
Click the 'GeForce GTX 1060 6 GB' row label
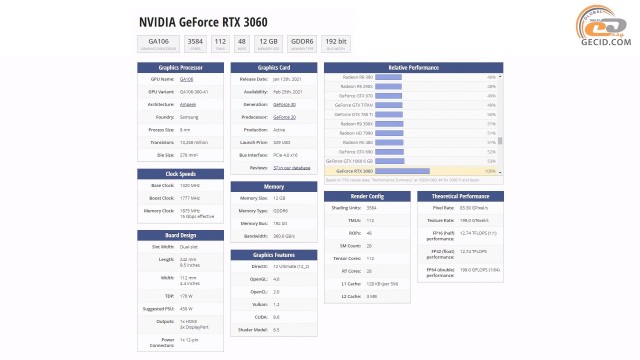[x=349, y=161]
